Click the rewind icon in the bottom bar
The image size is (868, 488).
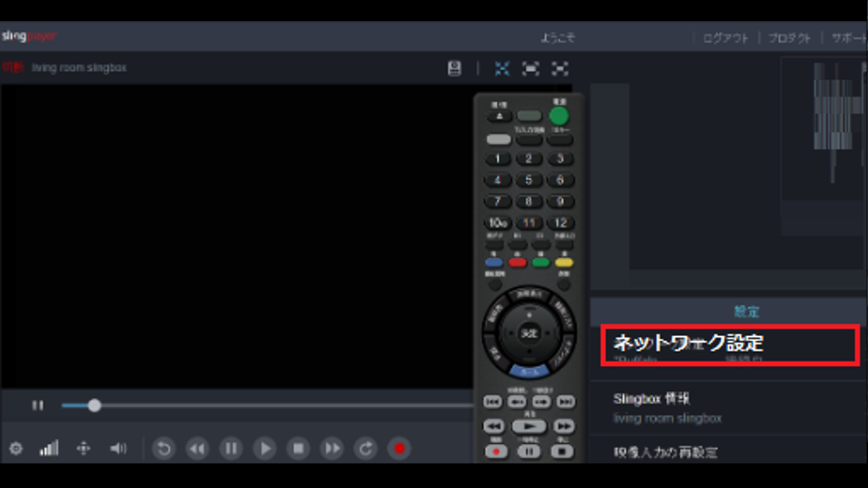click(x=197, y=449)
